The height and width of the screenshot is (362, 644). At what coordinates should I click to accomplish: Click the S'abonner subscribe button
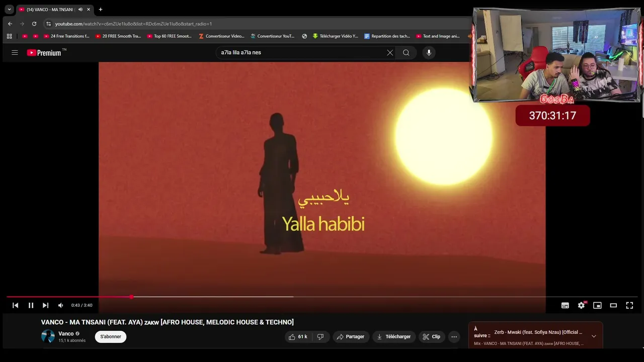click(111, 337)
